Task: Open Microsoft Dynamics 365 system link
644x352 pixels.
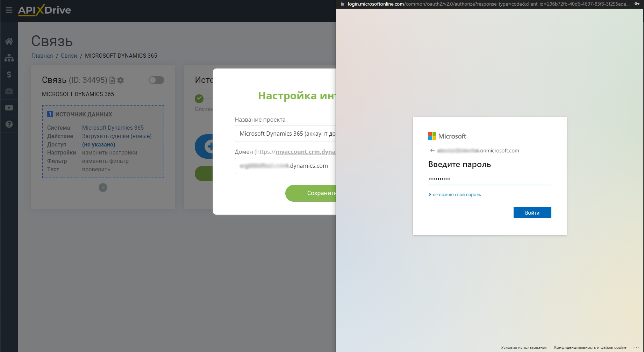Action: 113,128
